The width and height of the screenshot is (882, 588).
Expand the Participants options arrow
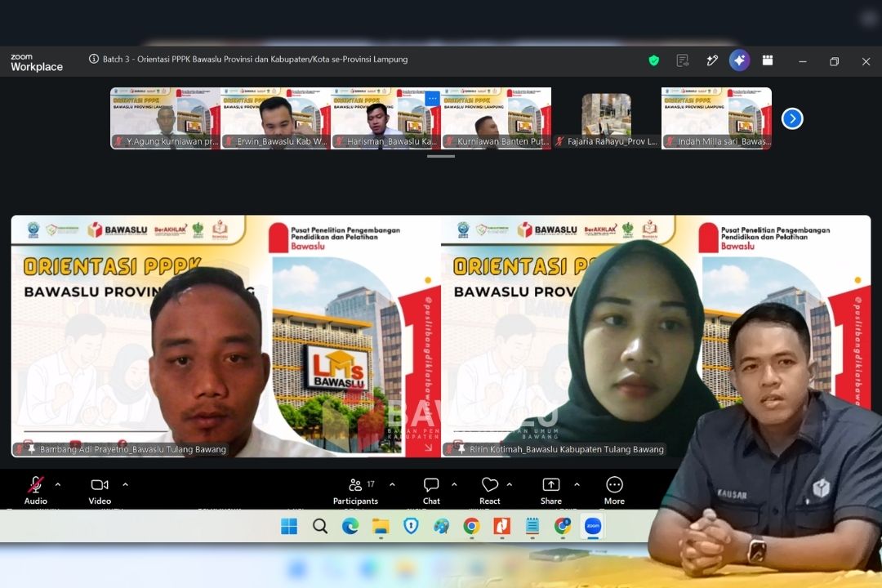(392, 484)
